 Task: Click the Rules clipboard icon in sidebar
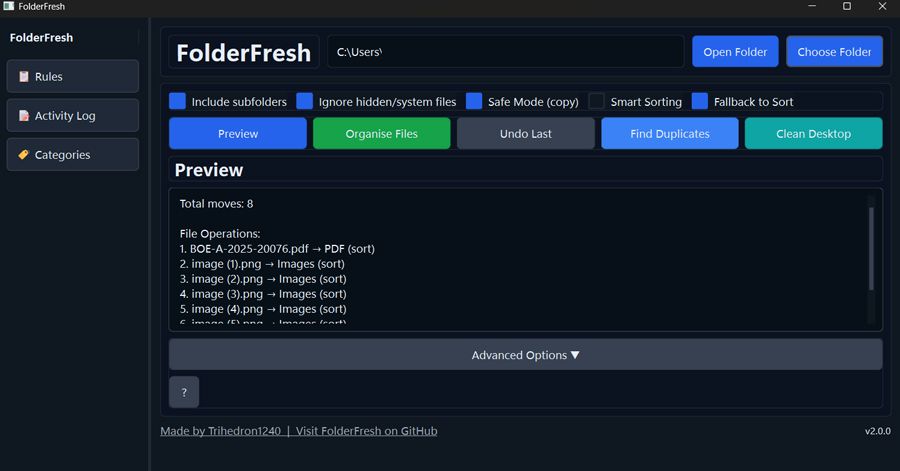pos(24,76)
